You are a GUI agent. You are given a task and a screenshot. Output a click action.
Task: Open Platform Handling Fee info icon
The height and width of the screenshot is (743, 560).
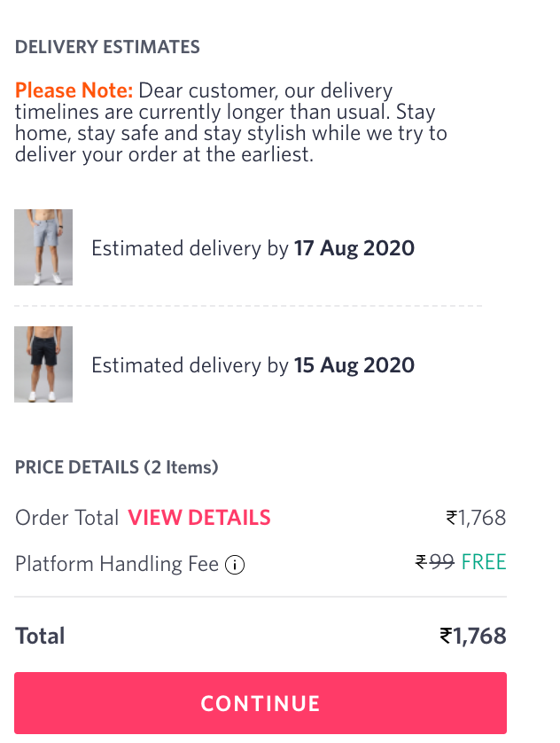click(x=235, y=565)
